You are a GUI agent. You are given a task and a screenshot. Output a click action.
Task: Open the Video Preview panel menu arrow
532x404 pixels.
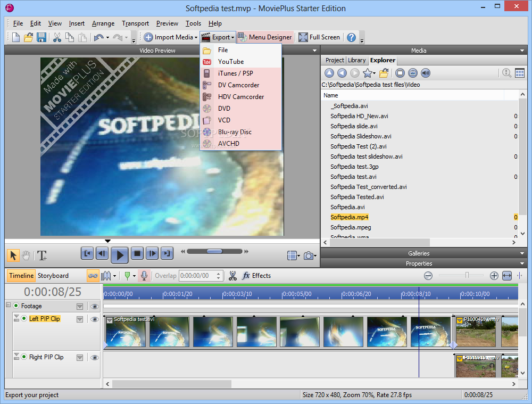point(314,51)
